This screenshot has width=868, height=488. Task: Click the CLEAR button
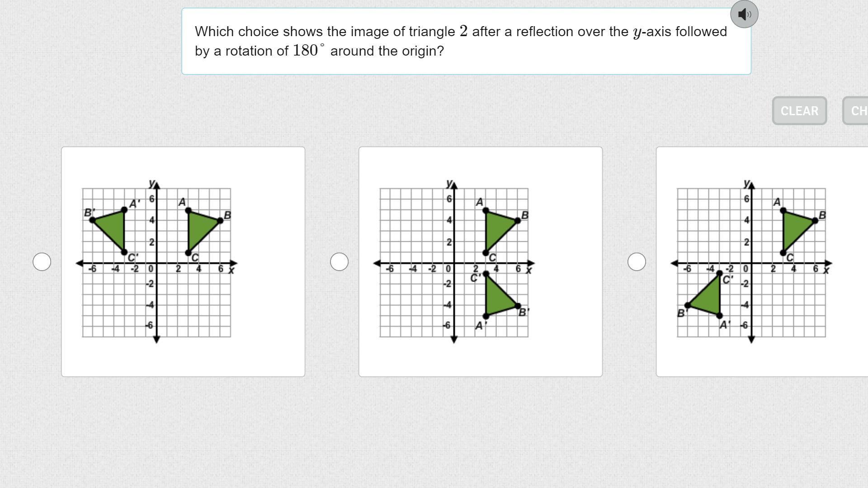[x=799, y=111]
